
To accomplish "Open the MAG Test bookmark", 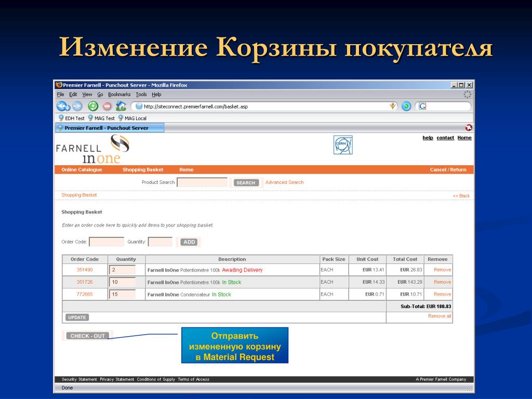I will pyautogui.click(x=101, y=118).
